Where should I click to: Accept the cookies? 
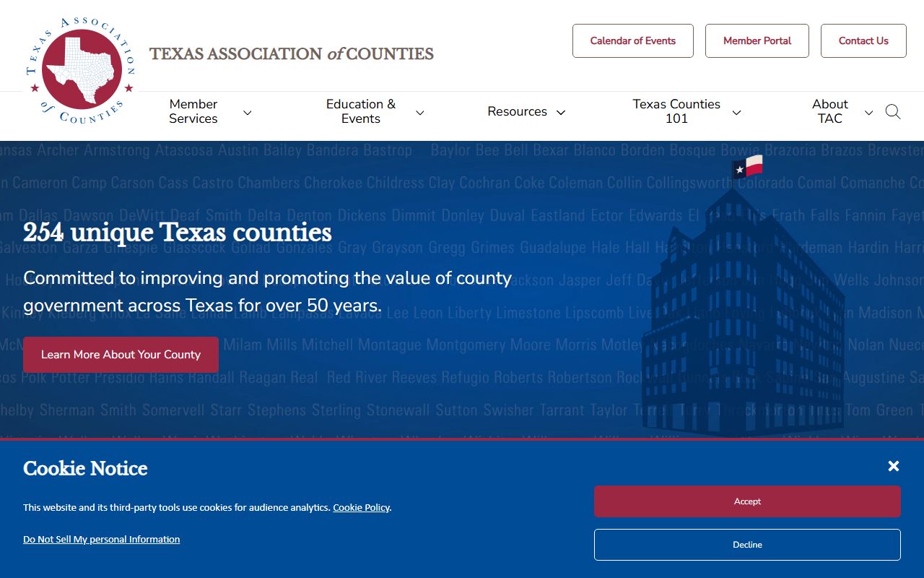tap(747, 501)
